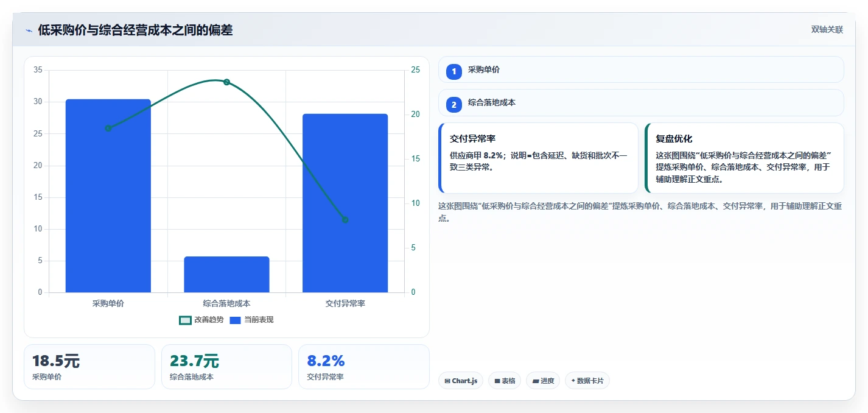The width and height of the screenshot is (868, 413).
Task: Click the 表格 tag
Action: click(x=505, y=381)
